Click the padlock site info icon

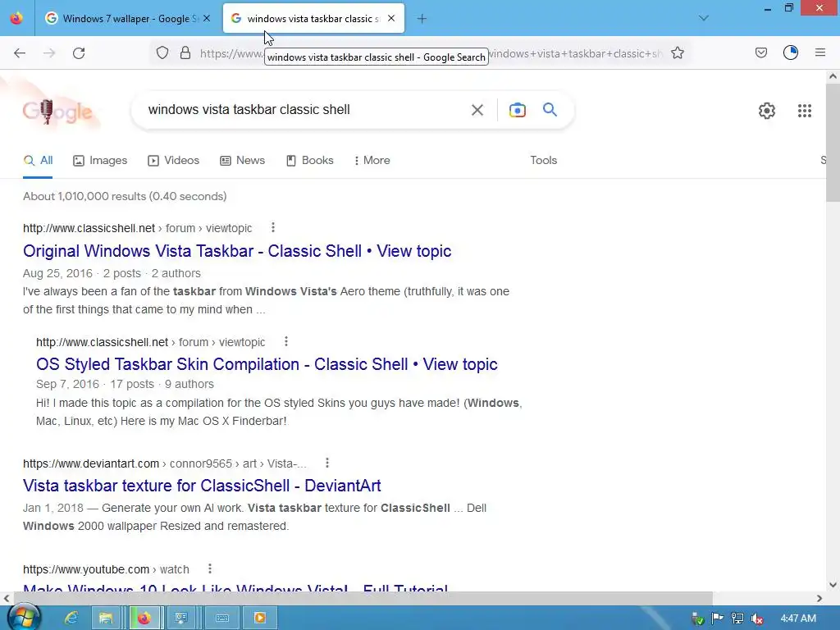[185, 52]
